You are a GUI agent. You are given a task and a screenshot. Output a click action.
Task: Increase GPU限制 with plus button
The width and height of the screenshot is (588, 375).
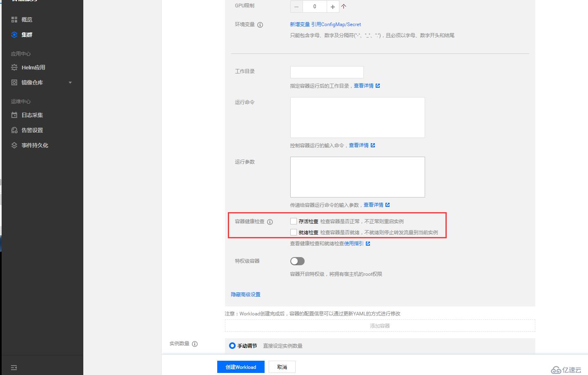coord(333,7)
